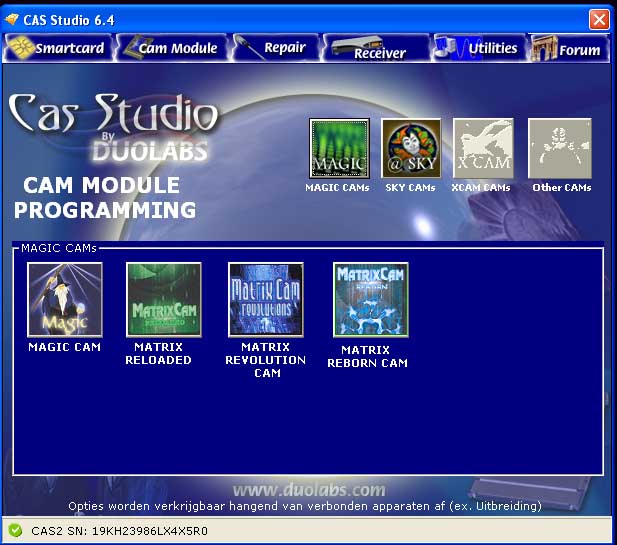Open the Smartcard tab

58,48
